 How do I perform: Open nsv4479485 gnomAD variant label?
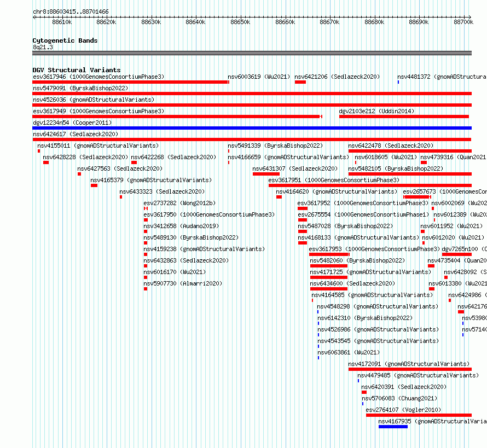(418, 375)
